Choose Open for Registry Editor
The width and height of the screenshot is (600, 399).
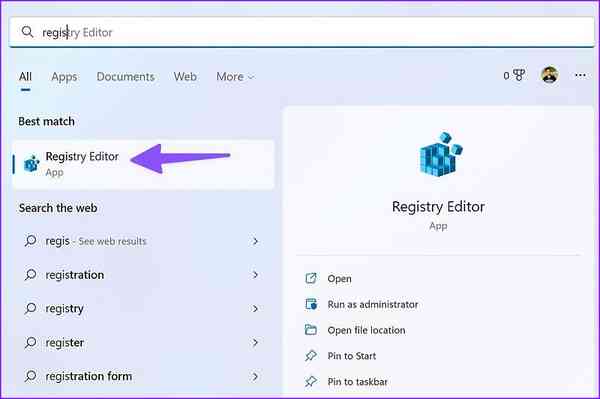339,278
